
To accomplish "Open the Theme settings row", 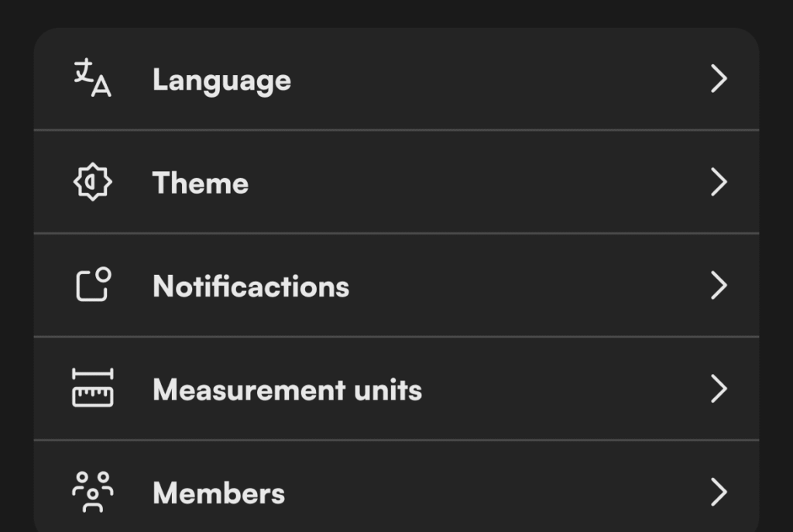I will [x=465, y=183].
